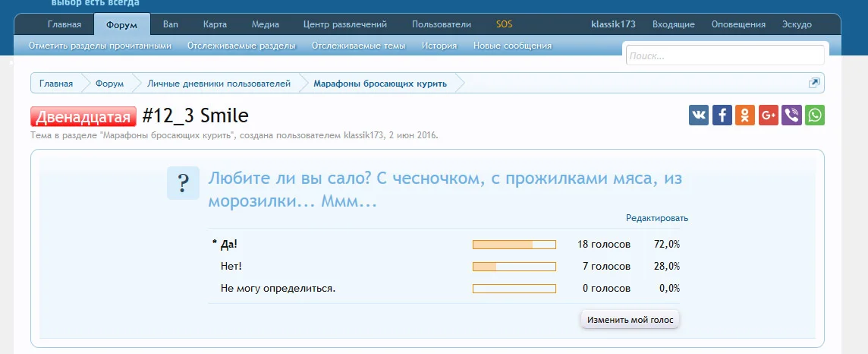Share the thread via Viber
This screenshot has height=354, width=868.
click(x=791, y=115)
